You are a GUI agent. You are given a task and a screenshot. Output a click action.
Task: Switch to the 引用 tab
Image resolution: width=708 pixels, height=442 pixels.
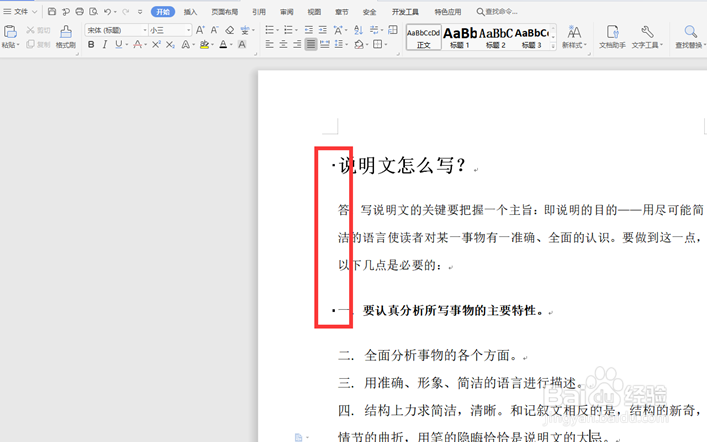(259, 12)
